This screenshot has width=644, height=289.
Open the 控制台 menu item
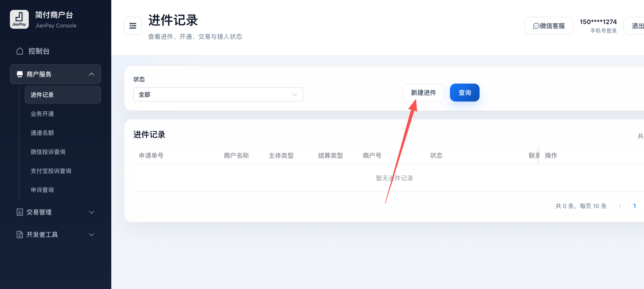55,51
